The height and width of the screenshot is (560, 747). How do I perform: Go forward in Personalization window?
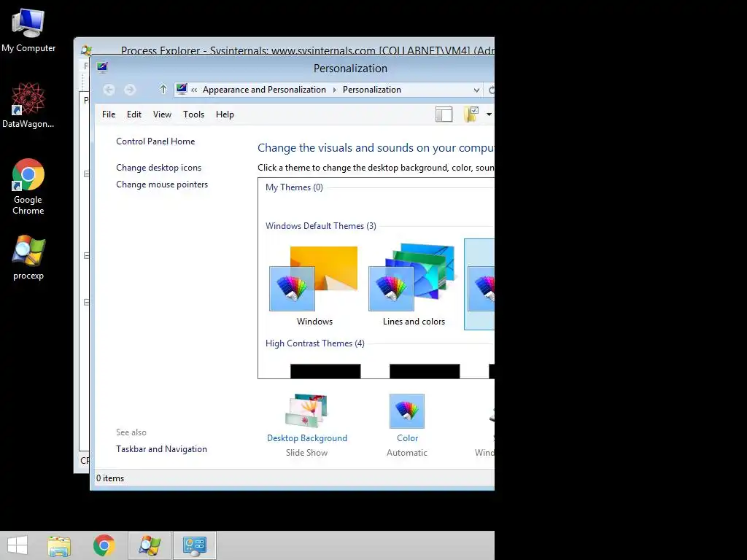click(130, 90)
